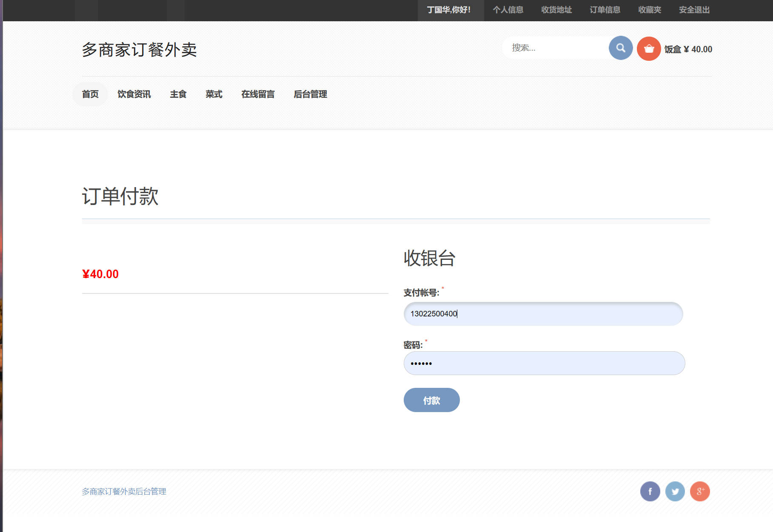Open the 后台管理 page
The width and height of the screenshot is (773, 532).
click(x=311, y=94)
